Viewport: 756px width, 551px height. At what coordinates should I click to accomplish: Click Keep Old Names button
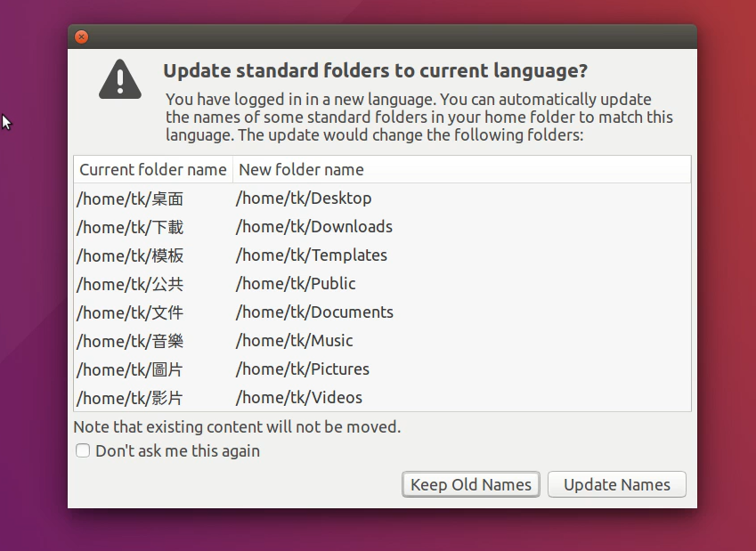470,484
